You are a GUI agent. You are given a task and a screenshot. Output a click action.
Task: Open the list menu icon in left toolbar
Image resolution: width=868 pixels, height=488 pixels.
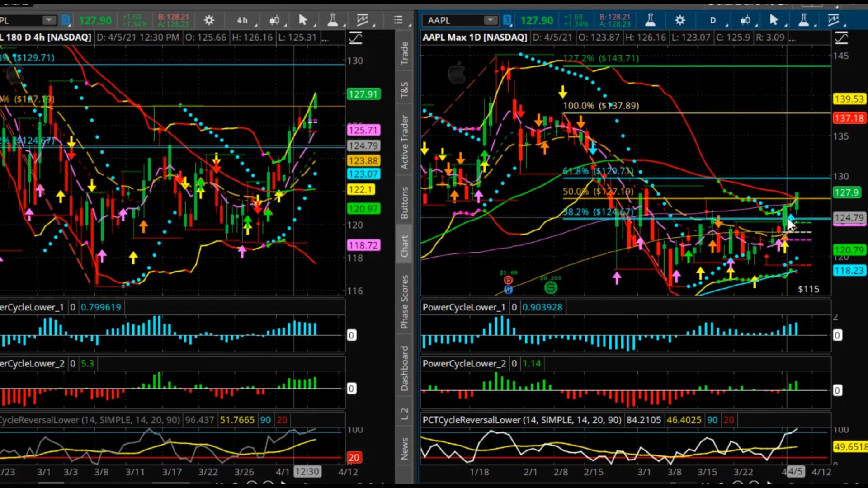[x=398, y=20]
